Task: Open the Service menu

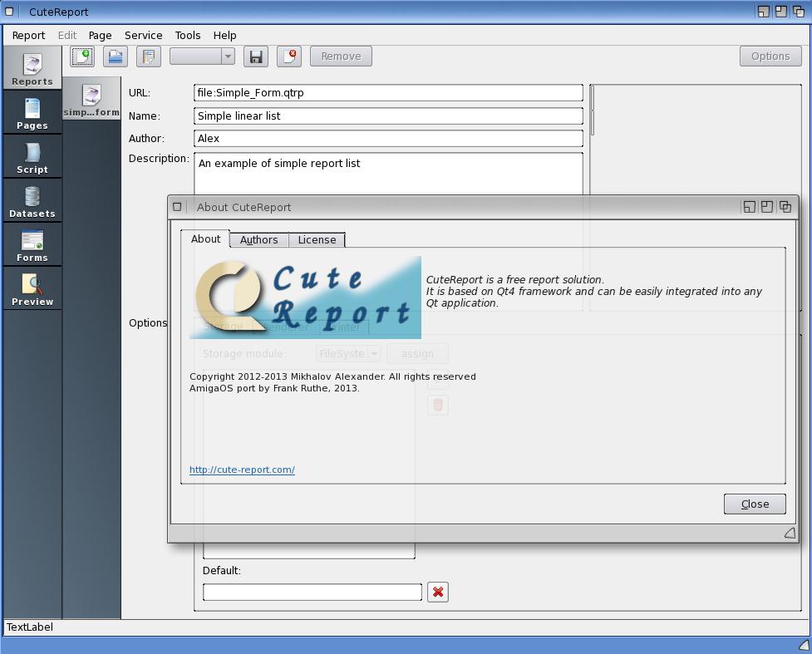Action: tap(144, 35)
